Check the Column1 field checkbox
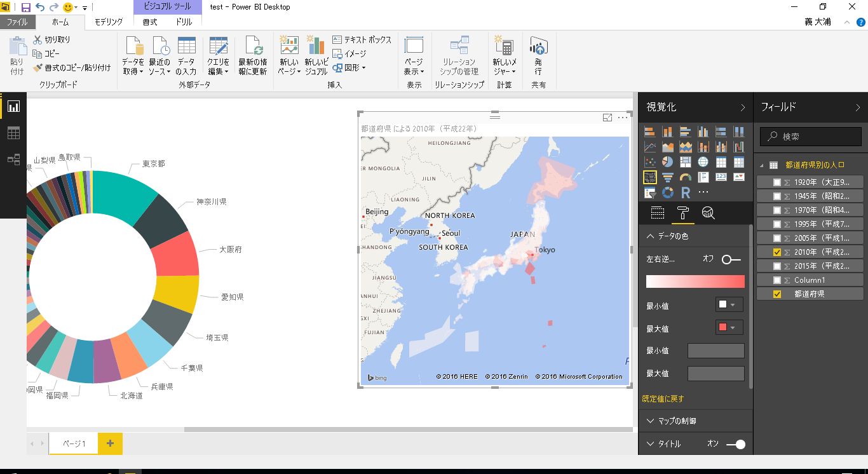Viewport: 868px width, 474px height. (x=776, y=280)
